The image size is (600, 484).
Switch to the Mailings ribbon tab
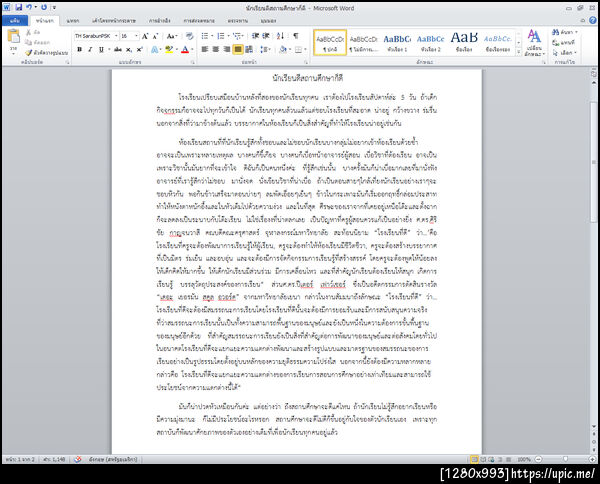click(199, 21)
